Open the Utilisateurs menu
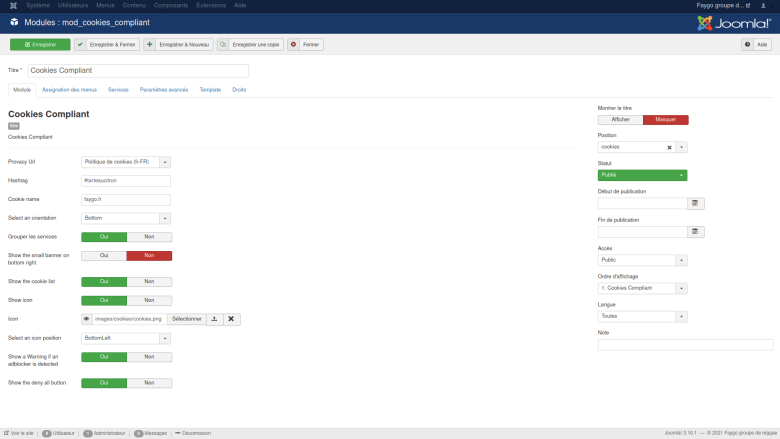Image resolution: width=780 pixels, height=439 pixels. 73,5
